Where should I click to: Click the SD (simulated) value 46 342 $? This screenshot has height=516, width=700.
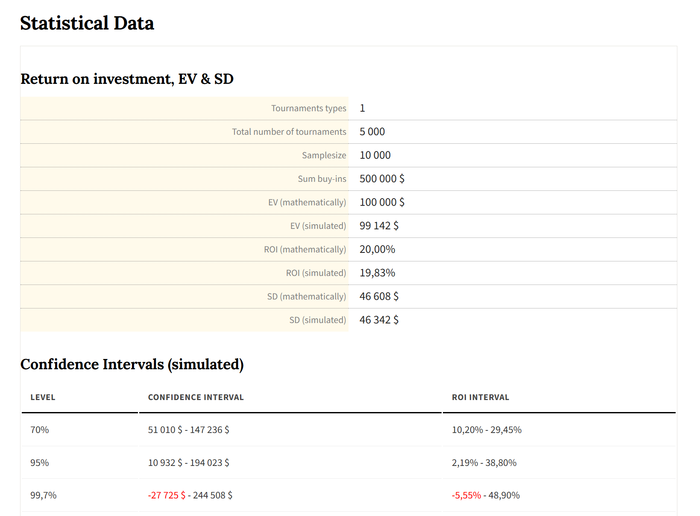tap(379, 320)
